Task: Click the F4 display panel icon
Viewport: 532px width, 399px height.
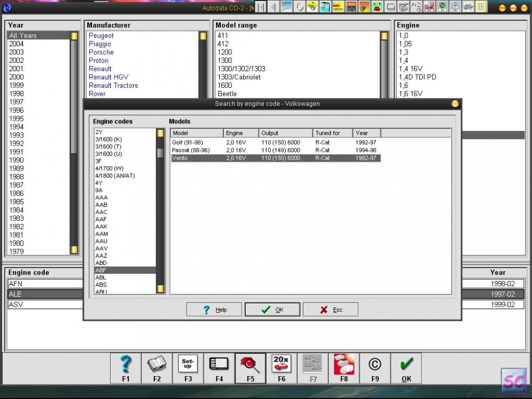Action: point(219,368)
